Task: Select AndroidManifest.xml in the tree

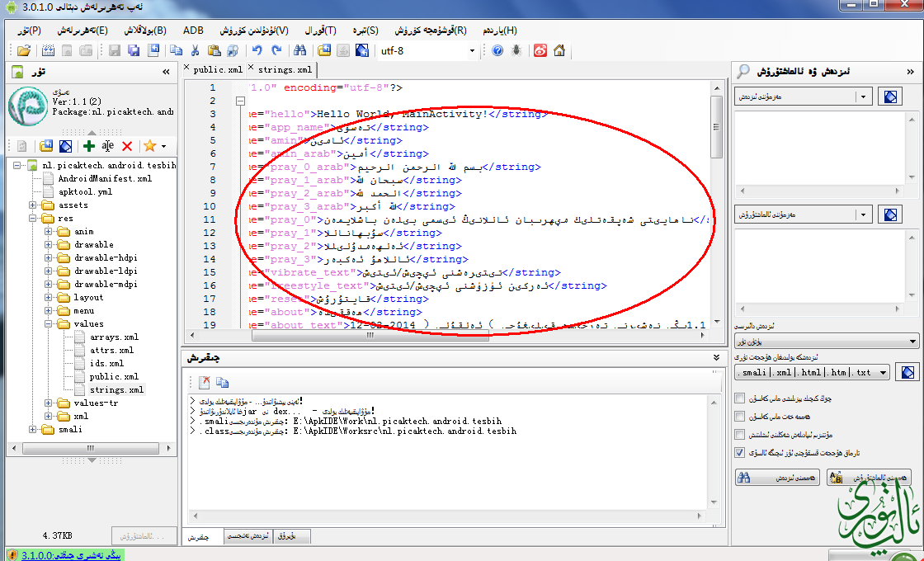Action: 105,178
